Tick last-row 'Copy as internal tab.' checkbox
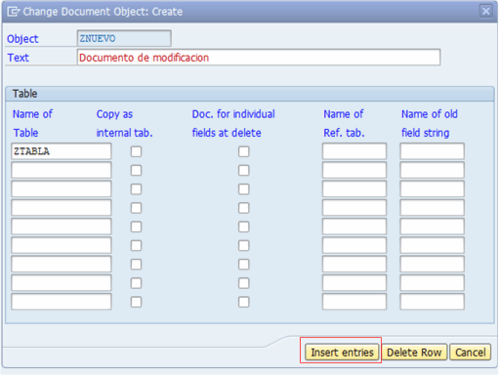 136,302
